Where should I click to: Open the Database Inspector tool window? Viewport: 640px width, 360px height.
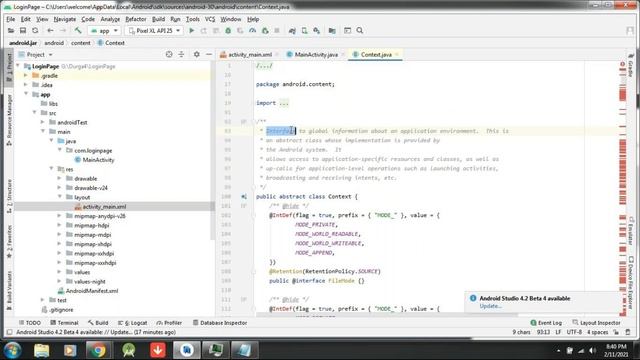[x=220, y=322]
